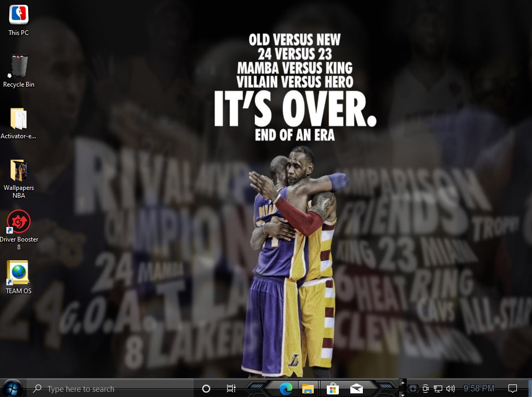Click the Meet Now tray icon
The width and height of the screenshot is (532, 397).
coord(425,389)
